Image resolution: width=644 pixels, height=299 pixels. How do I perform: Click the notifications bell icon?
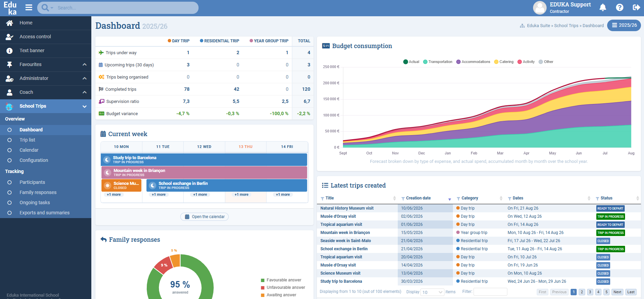603,7
